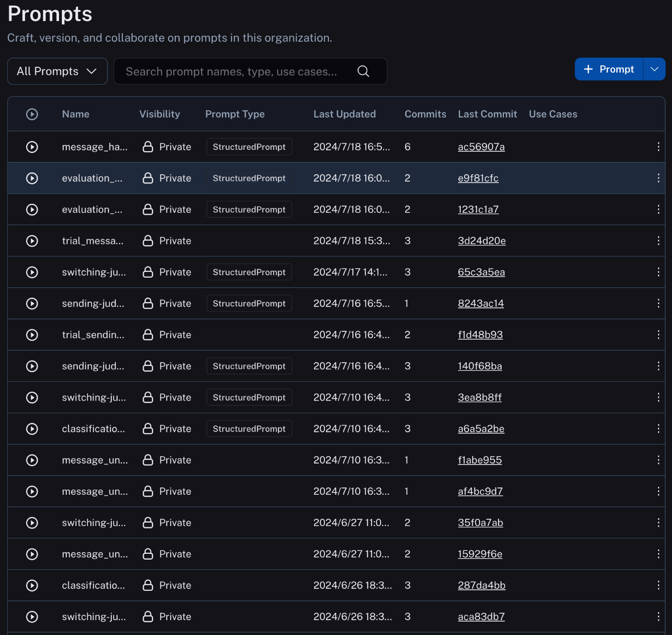Open the three-dot menu for the 15929f6e row
This screenshot has height=635, width=672.
pos(658,554)
